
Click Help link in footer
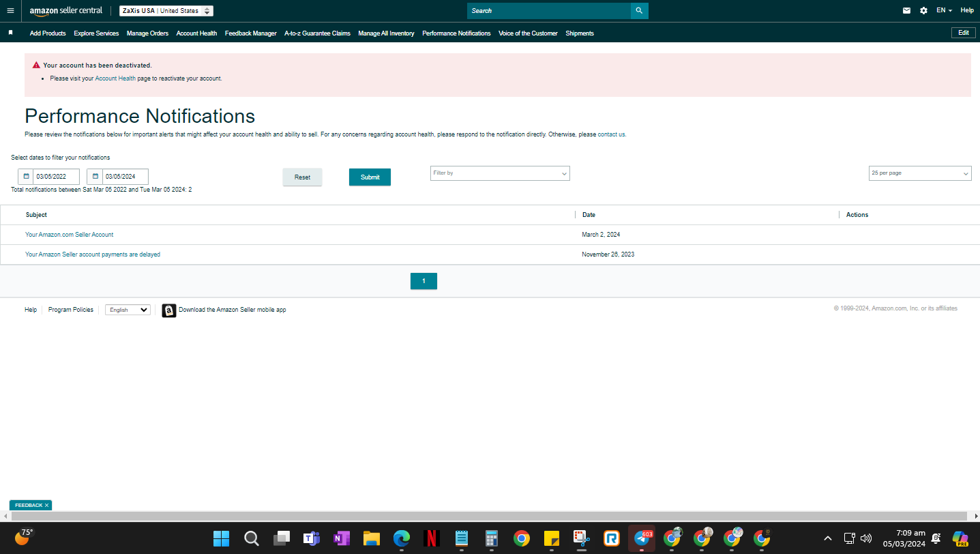(x=31, y=310)
